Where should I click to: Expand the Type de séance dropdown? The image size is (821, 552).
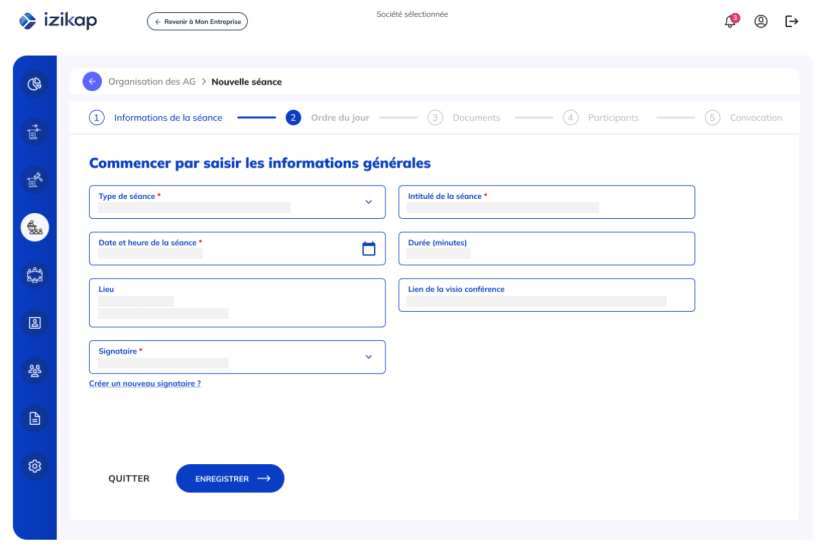(x=368, y=202)
